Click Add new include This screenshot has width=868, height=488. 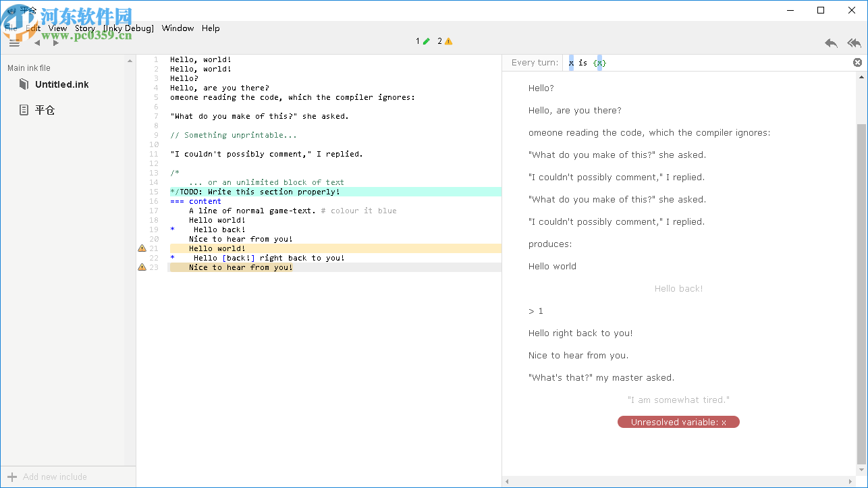point(54,477)
